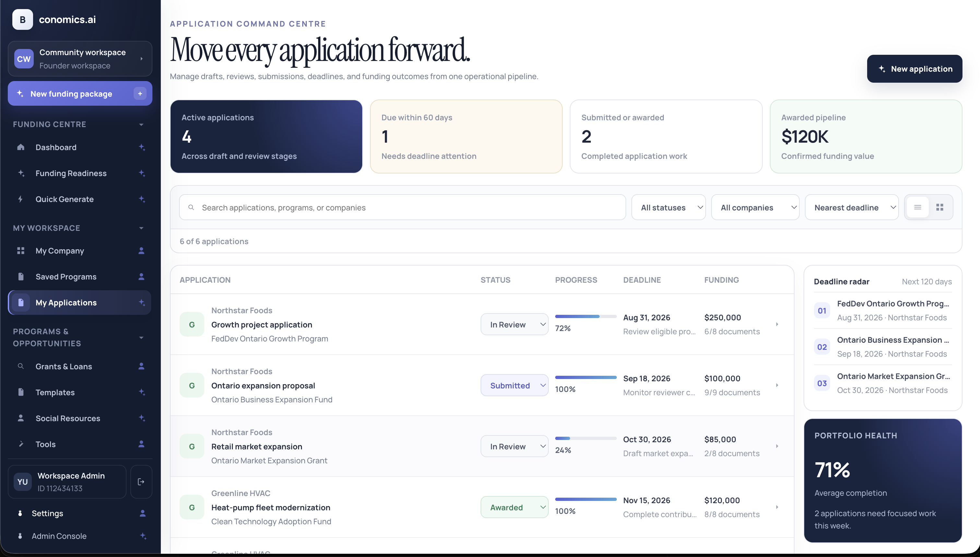Click the G avatar for Growth project application

coord(192,325)
